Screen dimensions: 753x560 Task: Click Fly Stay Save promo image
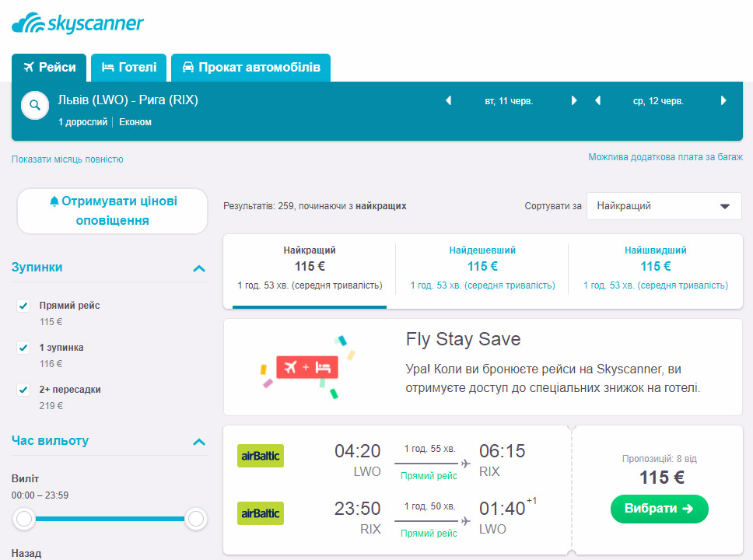(x=307, y=367)
